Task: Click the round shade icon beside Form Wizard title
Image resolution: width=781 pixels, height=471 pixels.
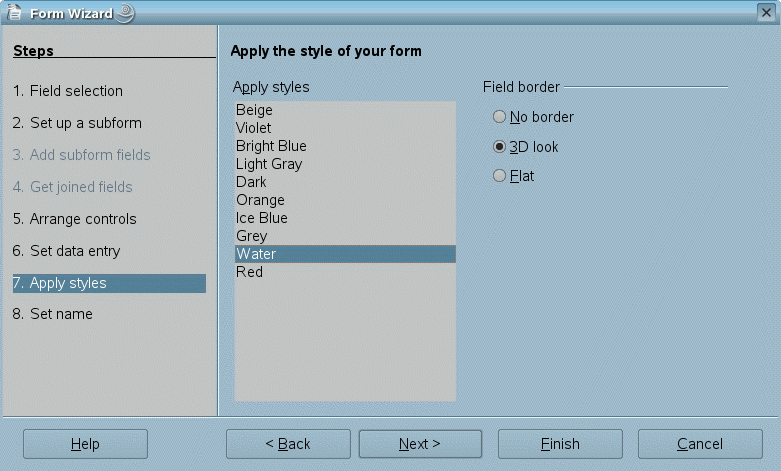Action: click(x=125, y=14)
